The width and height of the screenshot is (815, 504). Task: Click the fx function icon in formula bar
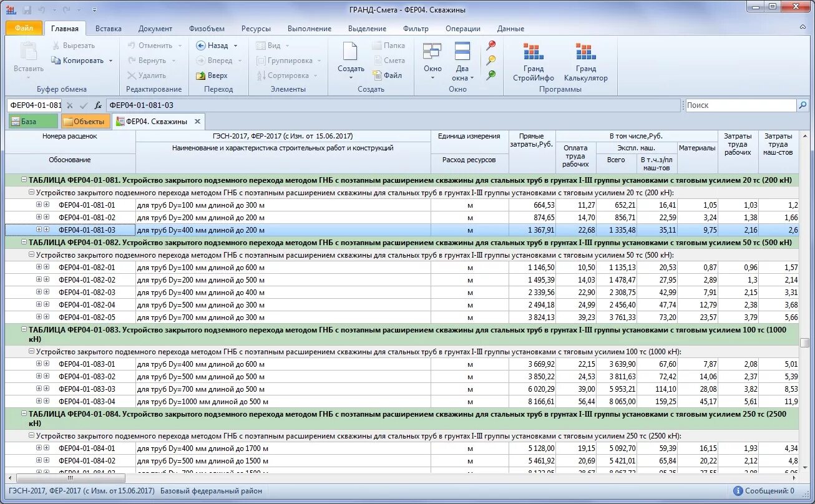pyautogui.click(x=98, y=105)
